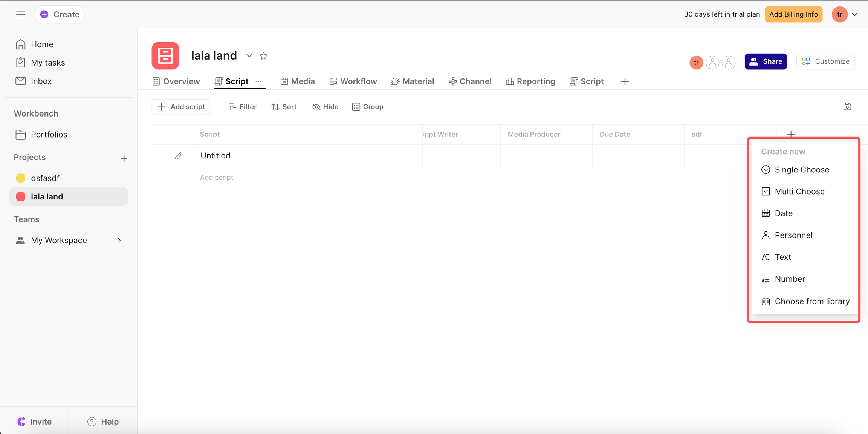
Task: Expand My Workspace team chevron
Action: tap(119, 240)
